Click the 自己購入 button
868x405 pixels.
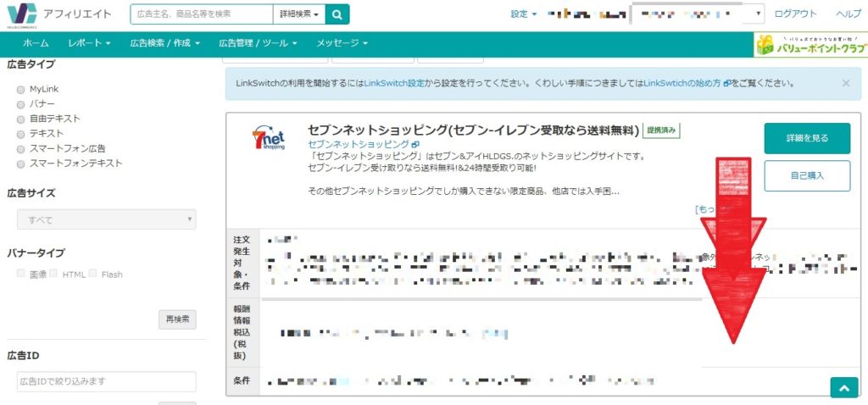point(807,176)
